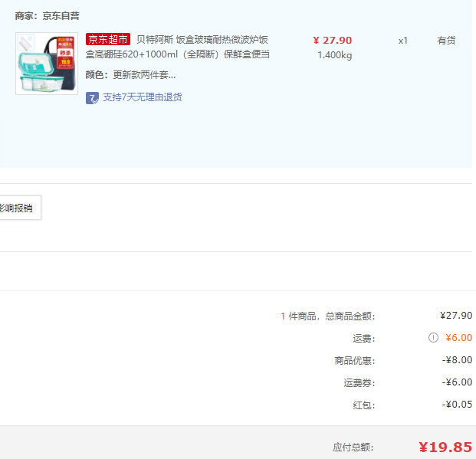Click the 应付总额 label
Image resolution: width=476 pixels, height=459 pixels.
(353, 448)
